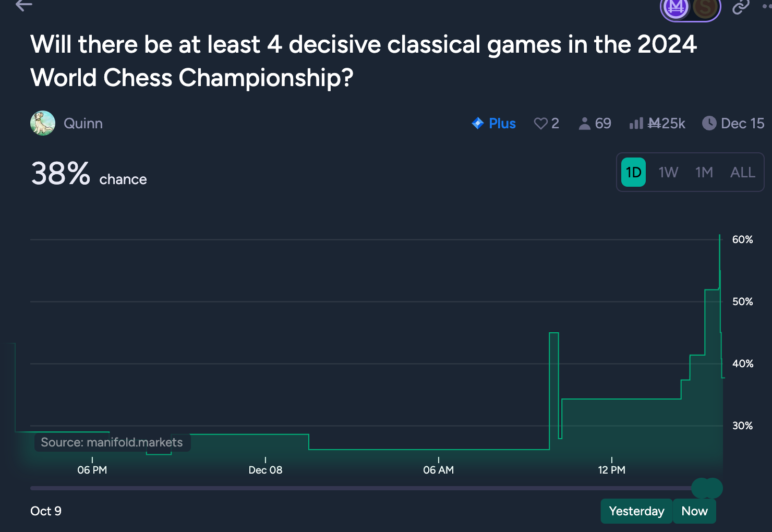This screenshot has height=532, width=772.
Task: Switch to mana currency toggle
Action: [677, 7]
